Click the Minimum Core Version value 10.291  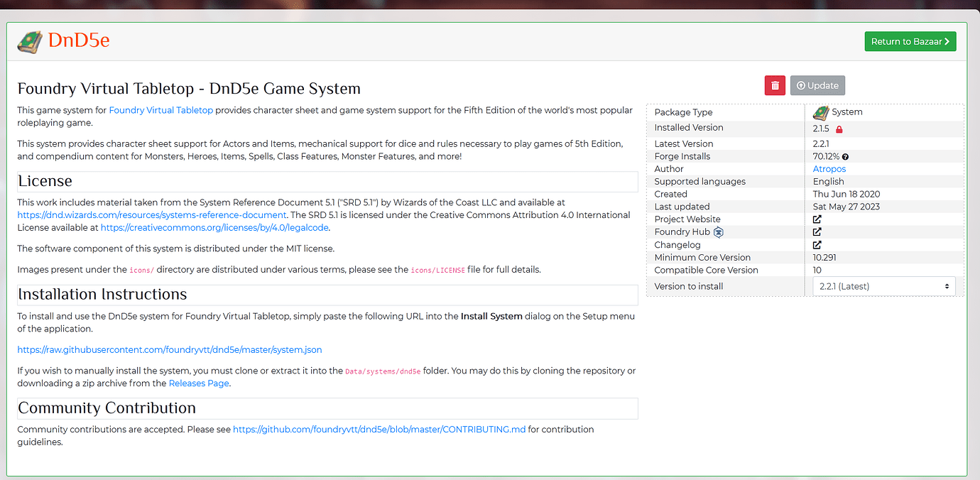click(x=824, y=257)
